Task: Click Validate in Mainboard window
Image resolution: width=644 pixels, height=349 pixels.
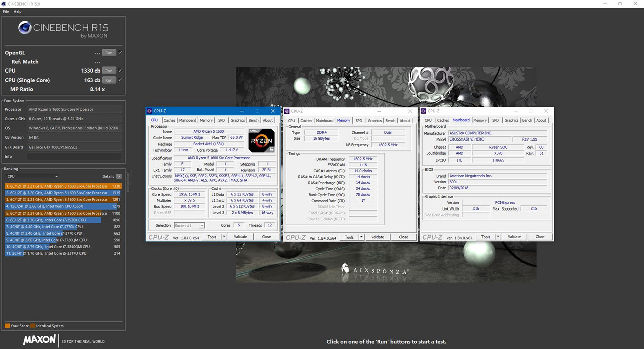Action: coord(514,237)
